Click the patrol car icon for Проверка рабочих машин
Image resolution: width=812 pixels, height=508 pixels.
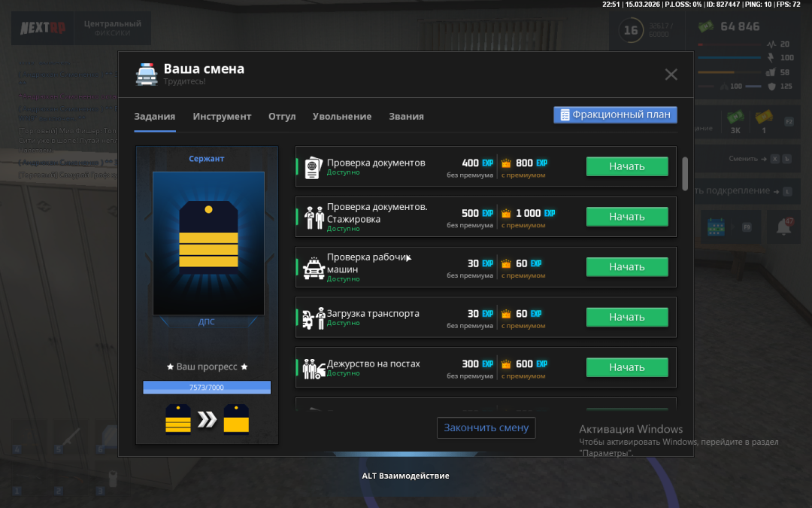[x=314, y=268]
